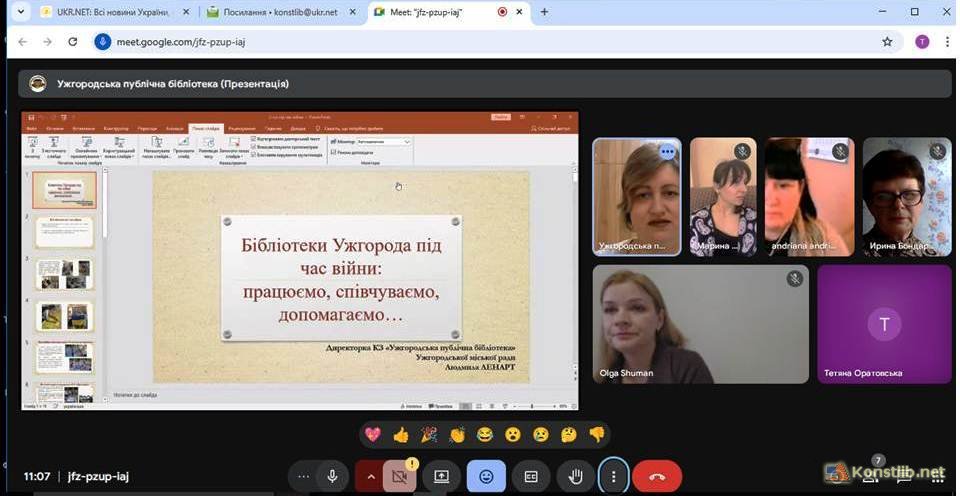Turn on the disabled camera button
This screenshot has height=496, width=960.
point(399,476)
